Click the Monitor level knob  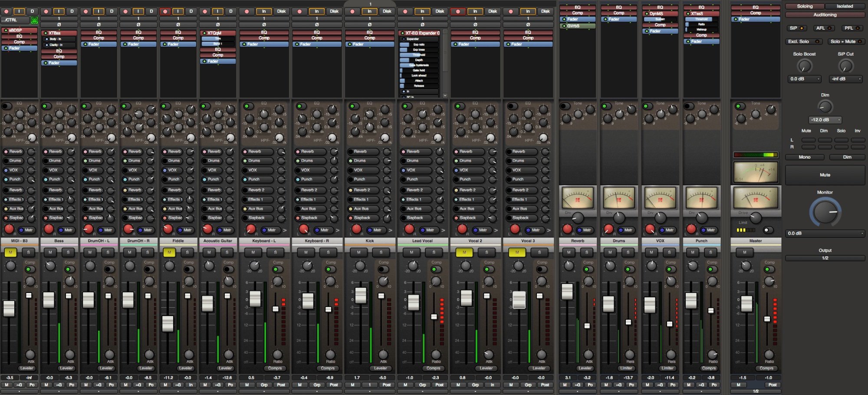pyautogui.click(x=825, y=212)
